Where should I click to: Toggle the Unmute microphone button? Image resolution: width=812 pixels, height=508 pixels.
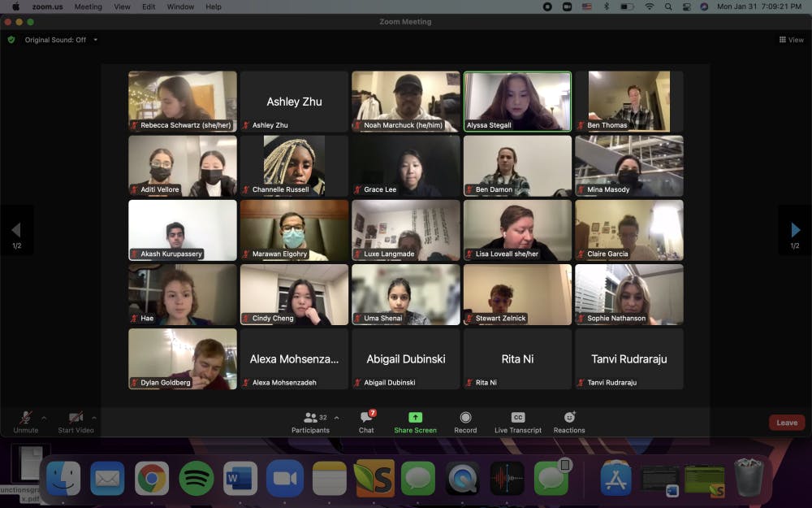26,418
